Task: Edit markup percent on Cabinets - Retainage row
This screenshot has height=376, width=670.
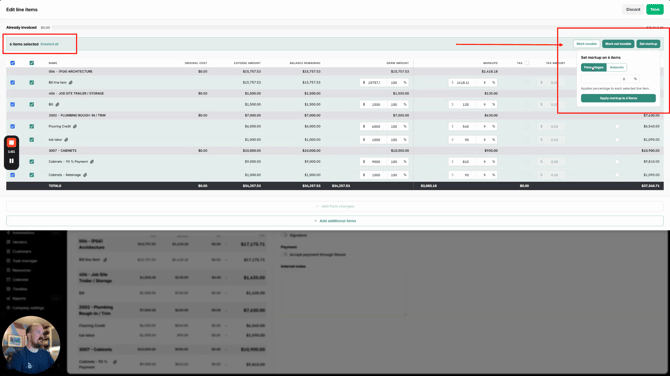Action: (487, 175)
